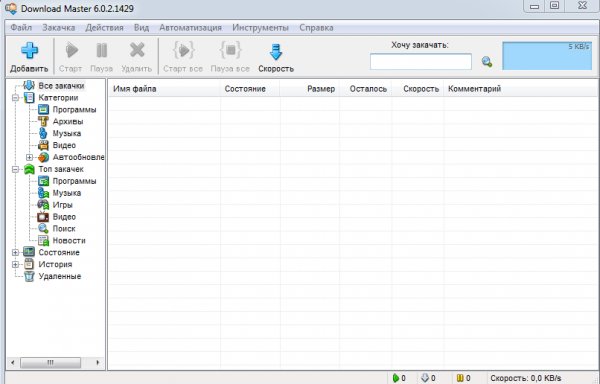Image resolution: width=600 pixels, height=384 pixels.
Task: Open the Скорость download-arrow tool
Action: [x=276, y=52]
